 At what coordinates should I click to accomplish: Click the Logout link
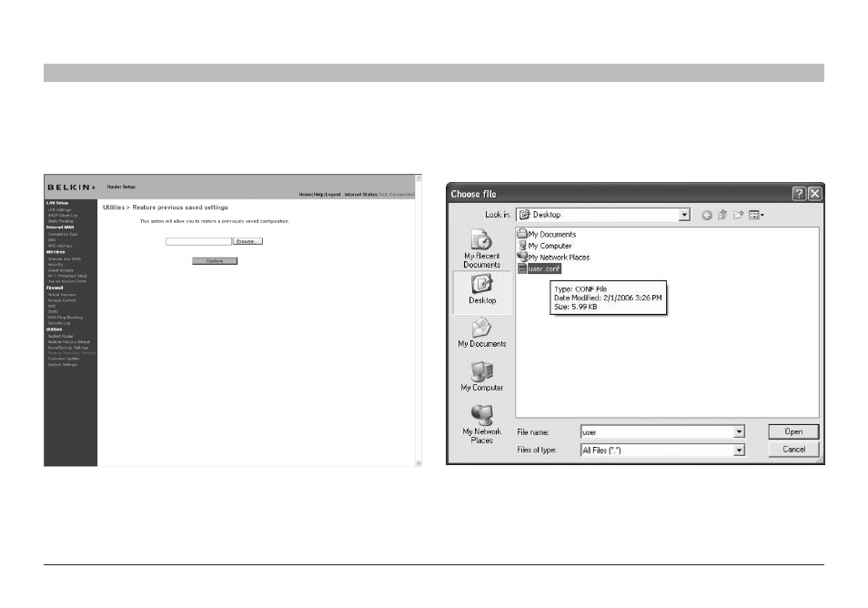[333, 195]
